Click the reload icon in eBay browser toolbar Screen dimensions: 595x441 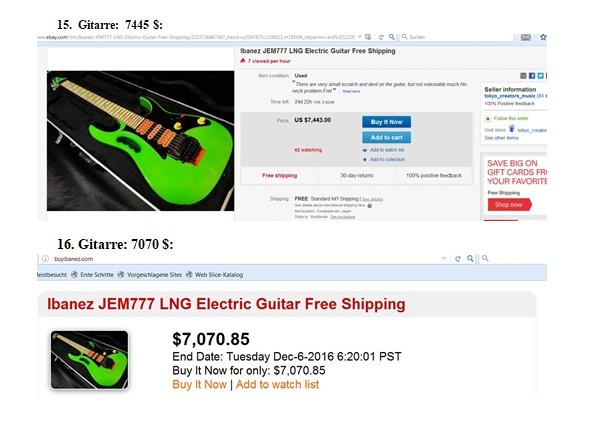click(381, 37)
